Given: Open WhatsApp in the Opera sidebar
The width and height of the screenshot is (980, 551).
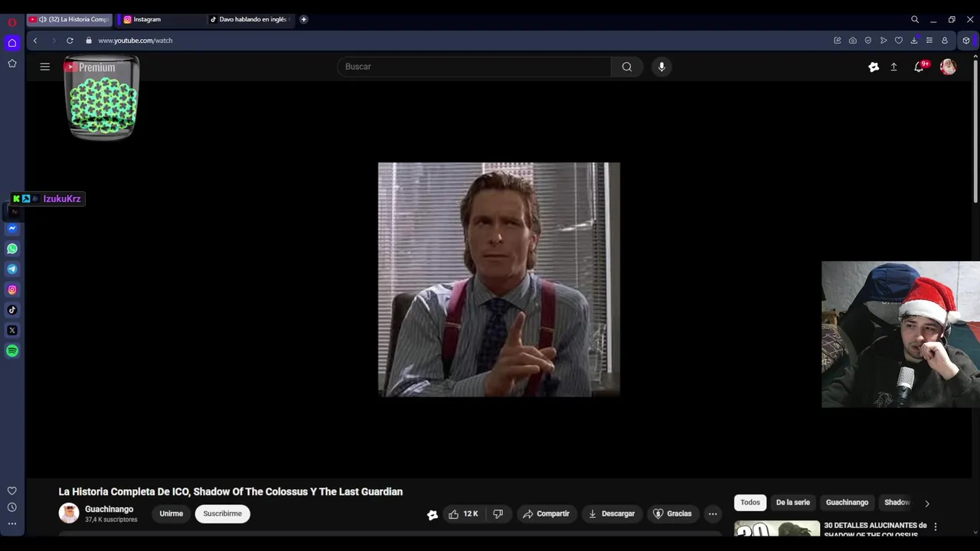Looking at the screenshot, I should point(12,249).
